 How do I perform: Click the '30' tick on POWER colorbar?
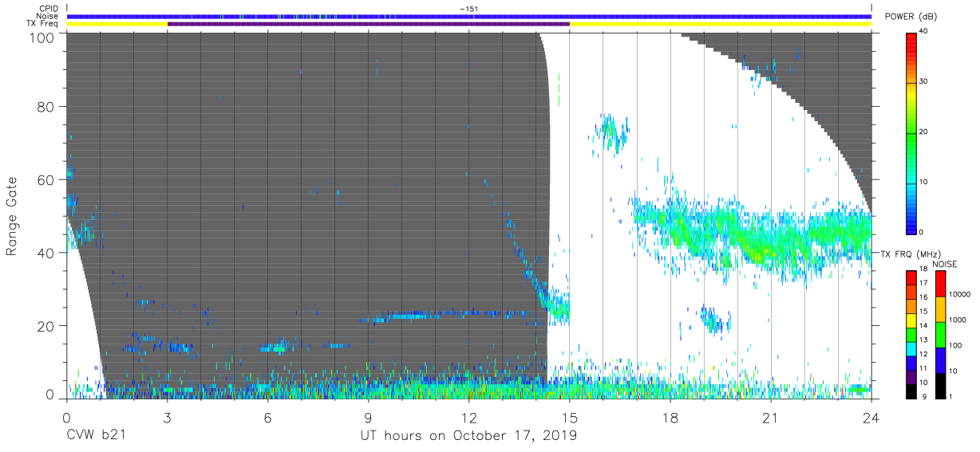[x=924, y=81]
